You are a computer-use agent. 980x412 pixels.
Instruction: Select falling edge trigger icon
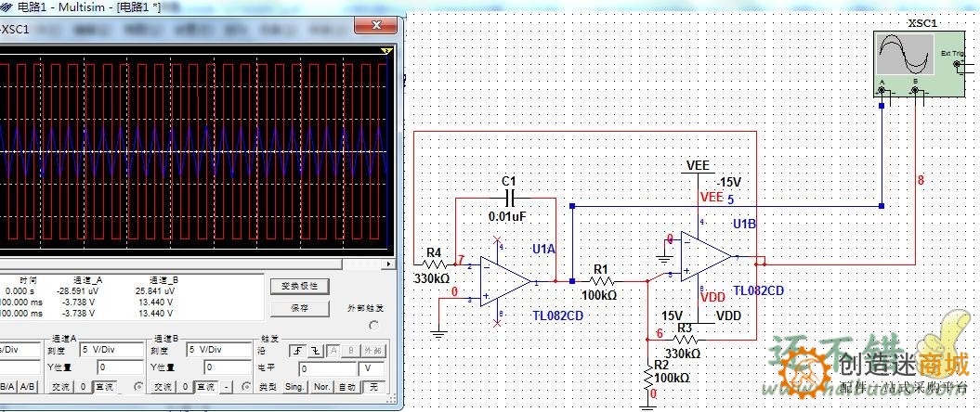(316, 351)
